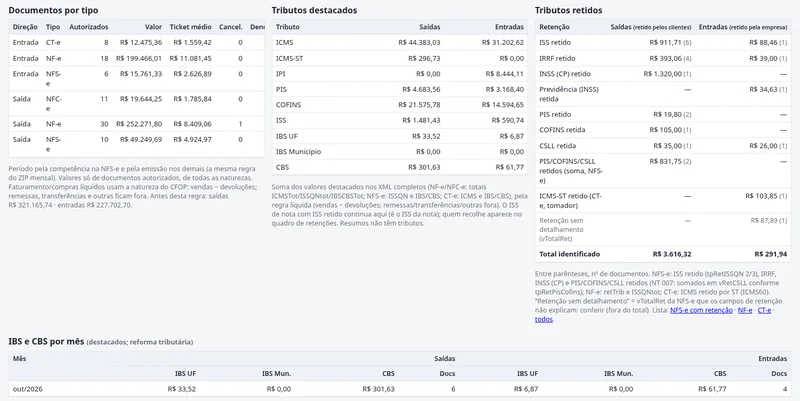
Task: Click the 'Autorizados' column header
Action: point(89,27)
